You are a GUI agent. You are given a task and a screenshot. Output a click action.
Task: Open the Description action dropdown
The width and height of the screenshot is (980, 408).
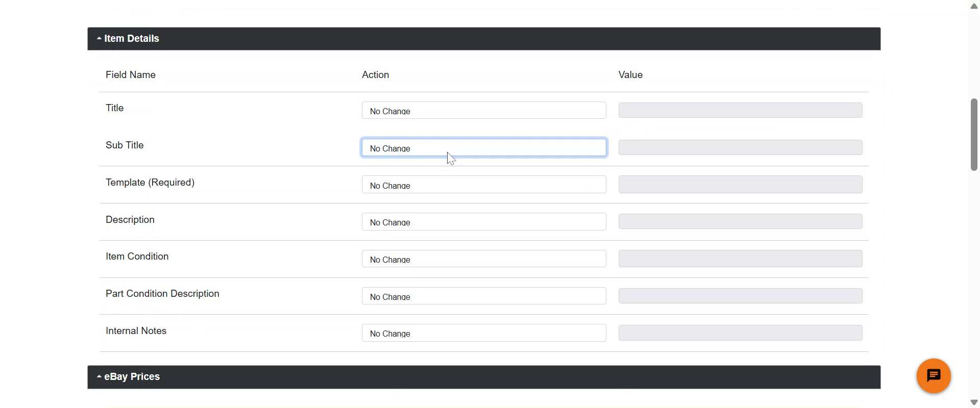(483, 222)
